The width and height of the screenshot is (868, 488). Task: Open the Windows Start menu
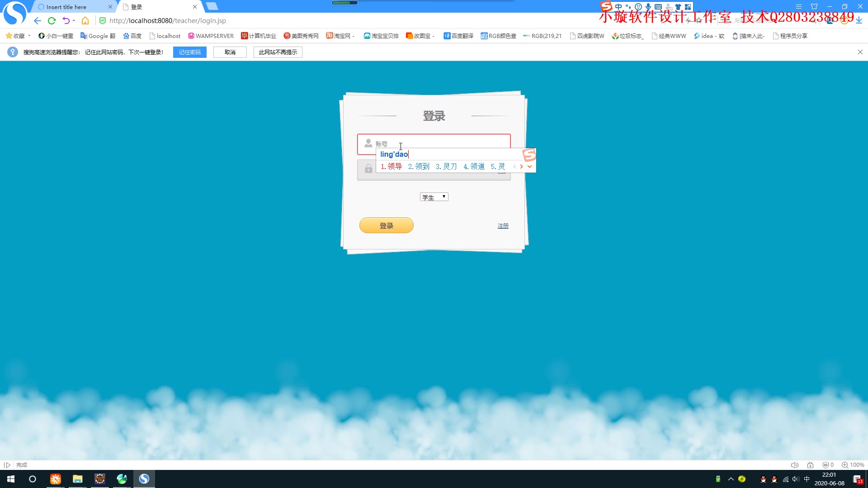pos(11,479)
